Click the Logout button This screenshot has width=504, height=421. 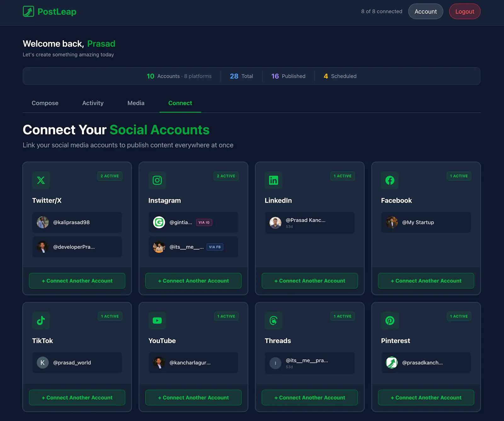[465, 11]
